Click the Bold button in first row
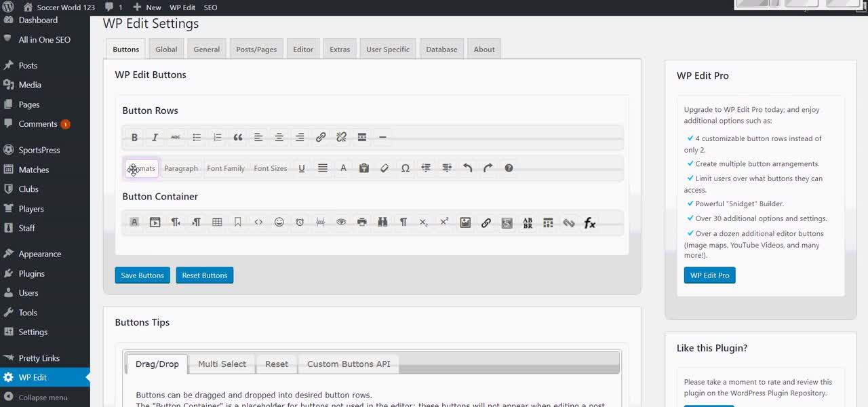The image size is (868, 407). coord(134,138)
